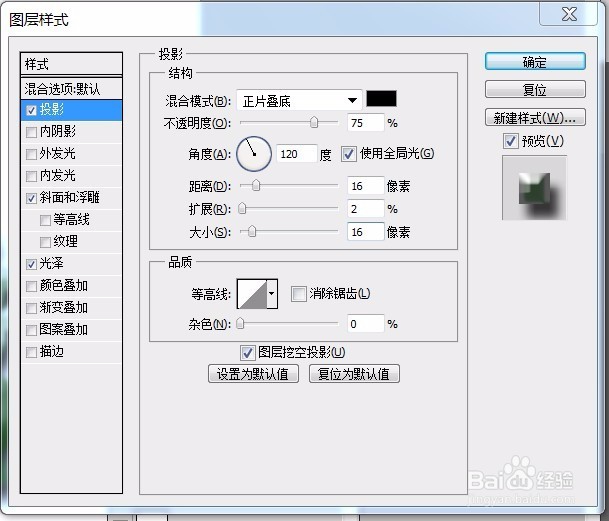Viewport: 609px width, 521px height.
Task: Enable the 描边 stroke checkbox
Action: pyautogui.click(x=31, y=353)
